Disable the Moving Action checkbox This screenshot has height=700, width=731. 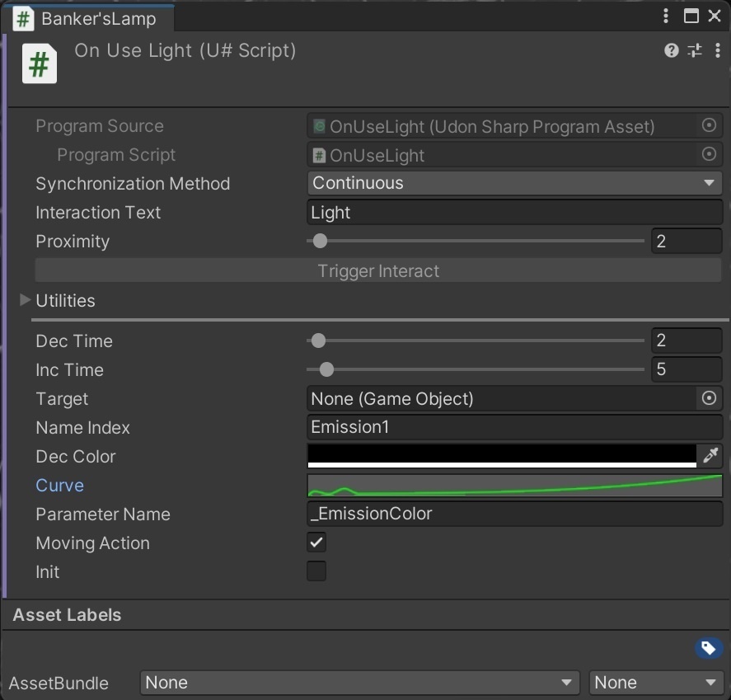coord(316,543)
